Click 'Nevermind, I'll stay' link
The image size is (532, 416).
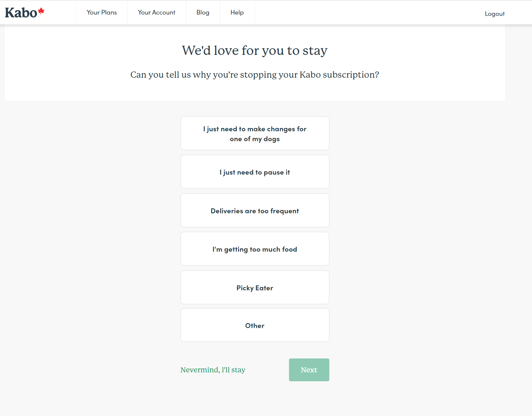213,370
